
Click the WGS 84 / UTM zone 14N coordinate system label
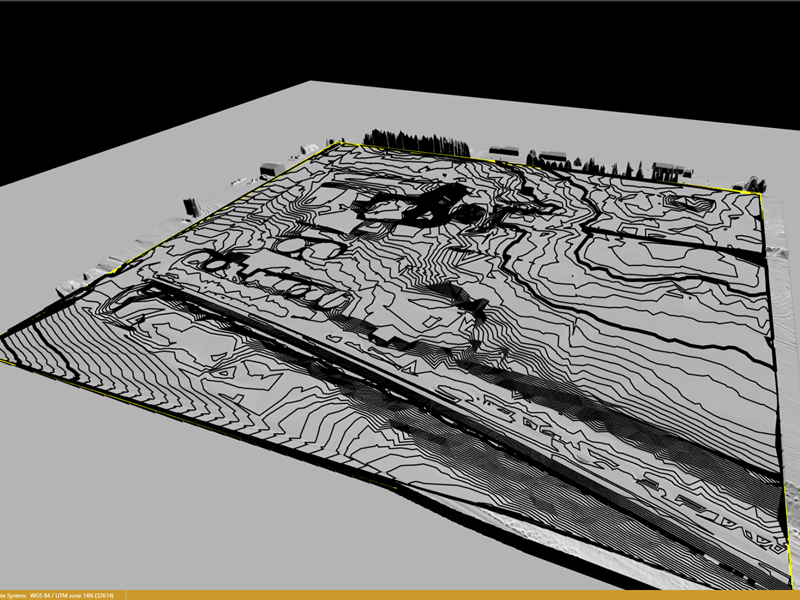[68, 595]
